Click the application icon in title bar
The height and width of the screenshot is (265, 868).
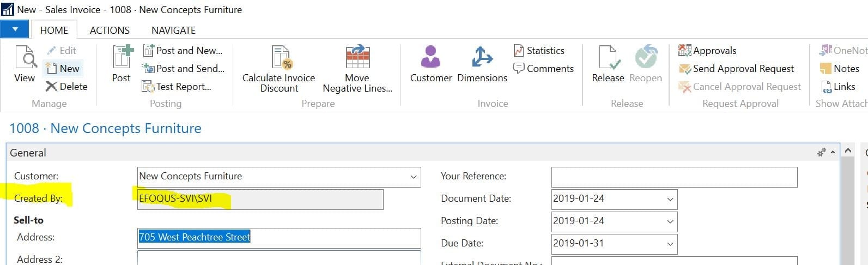tap(8, 10)
